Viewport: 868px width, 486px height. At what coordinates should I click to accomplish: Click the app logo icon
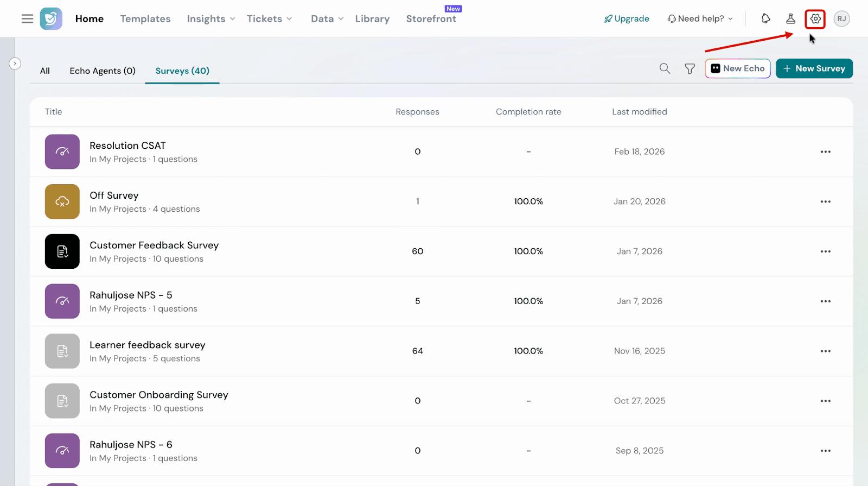[51, 19]
